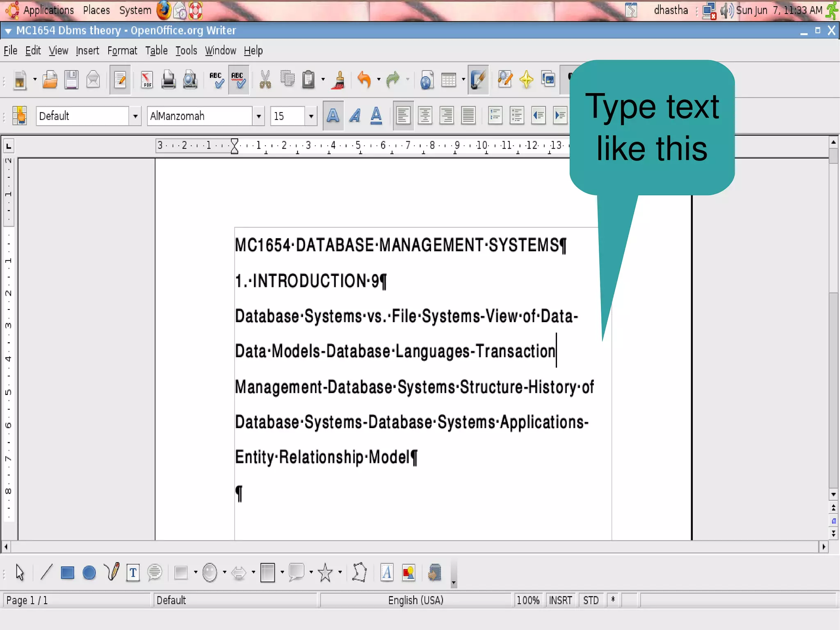Viewport: 840px width, 630px height.
Task: Toggle the Show Draw Functions icon
Action: pos(478,80)
